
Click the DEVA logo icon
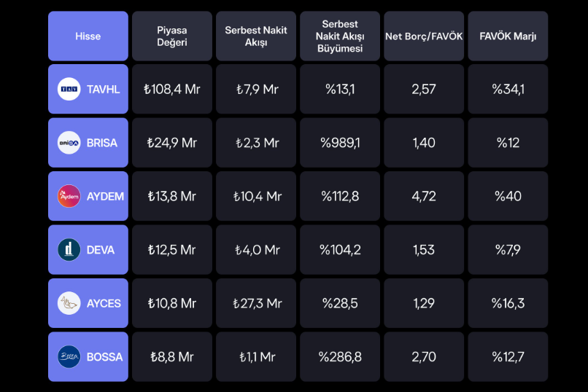[69, 250]
